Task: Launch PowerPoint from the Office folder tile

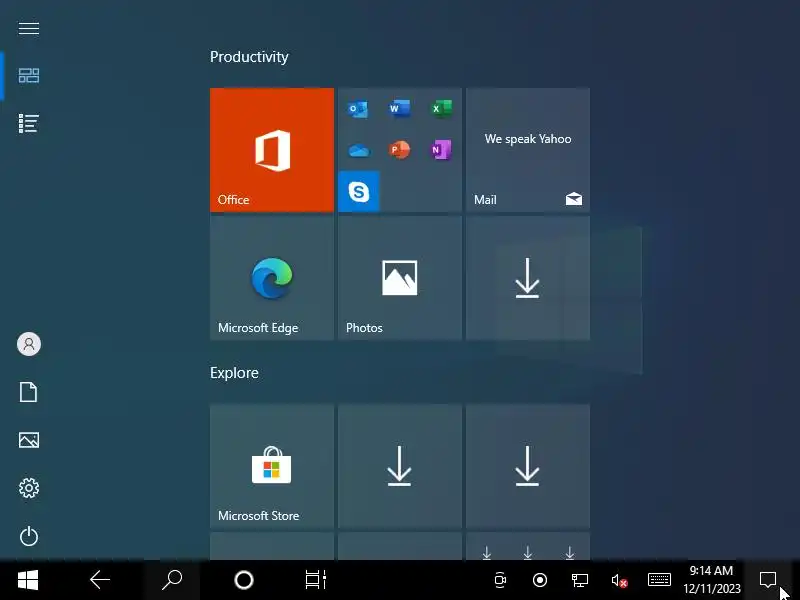Action: click(399, 150)
